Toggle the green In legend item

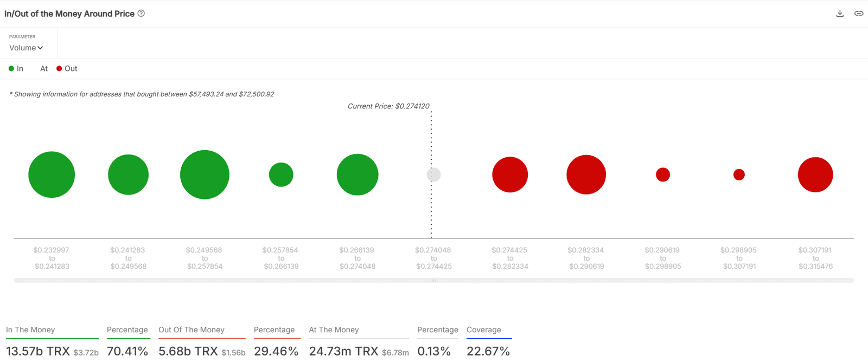coord(16,69)
